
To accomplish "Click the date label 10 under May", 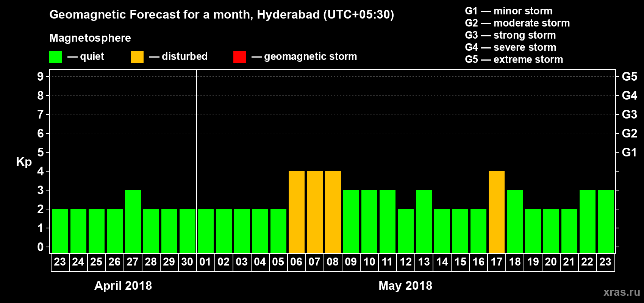I will (369, 262).
